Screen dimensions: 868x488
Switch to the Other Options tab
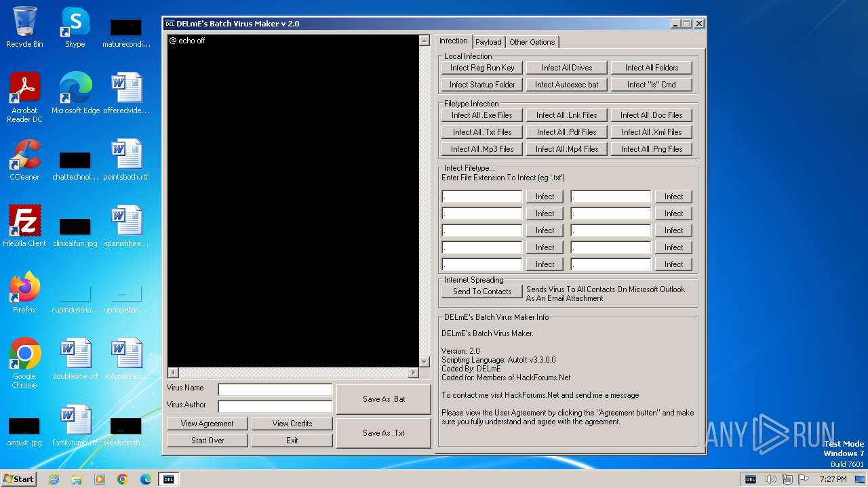pyautogui.click(x=532, y=42)
